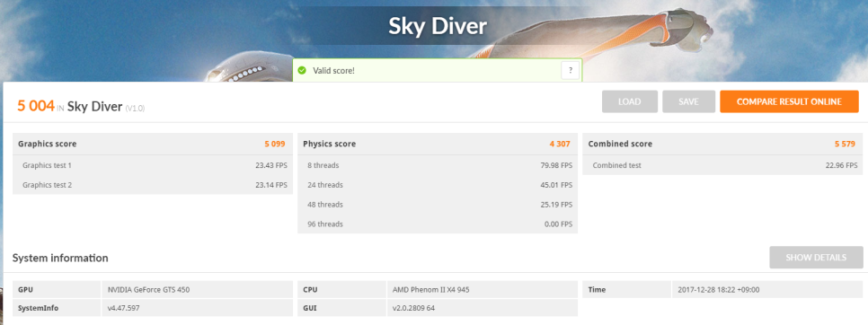The width and height of the screenshot is (868, 325).
Task: Click the (V1.0) version label
Action: click(135, 109)
